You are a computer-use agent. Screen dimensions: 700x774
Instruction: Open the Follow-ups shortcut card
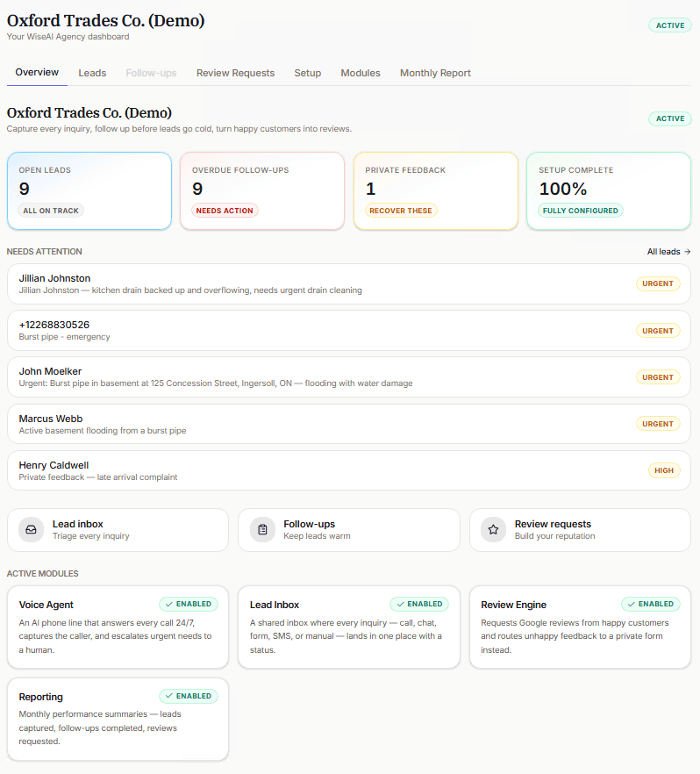pos(349,530)
